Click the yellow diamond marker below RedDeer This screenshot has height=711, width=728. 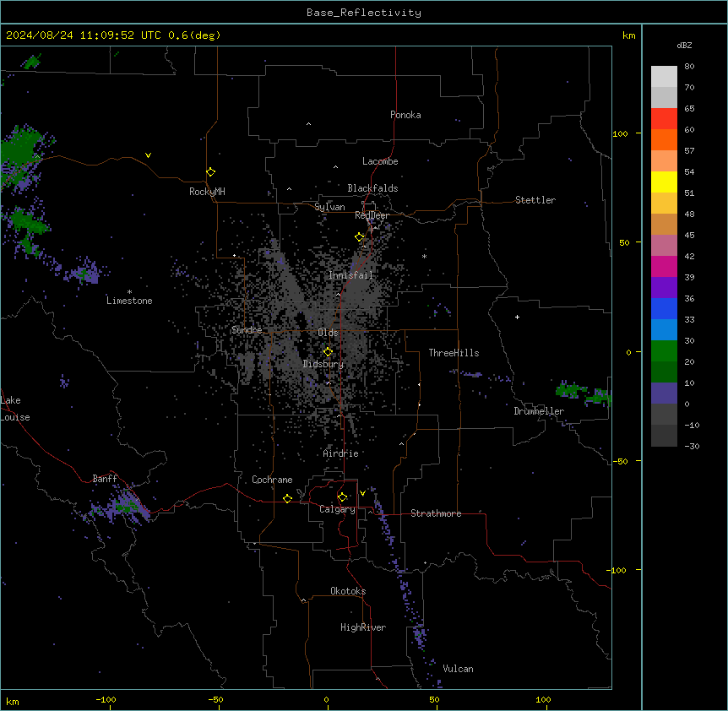pos(359,237)
